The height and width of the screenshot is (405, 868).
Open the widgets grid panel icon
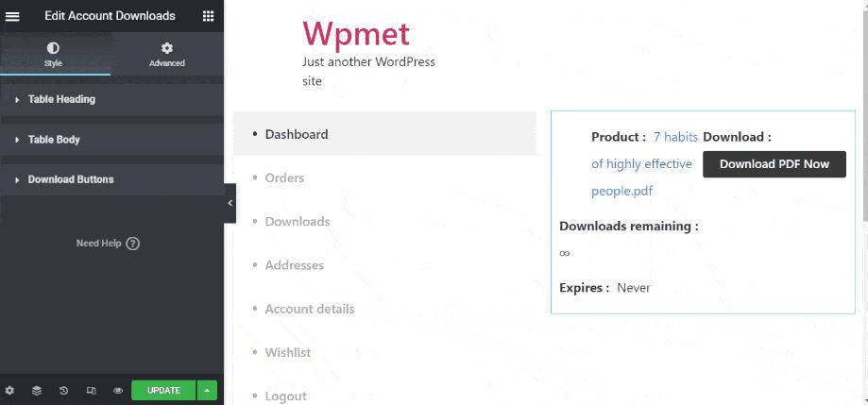208,16
